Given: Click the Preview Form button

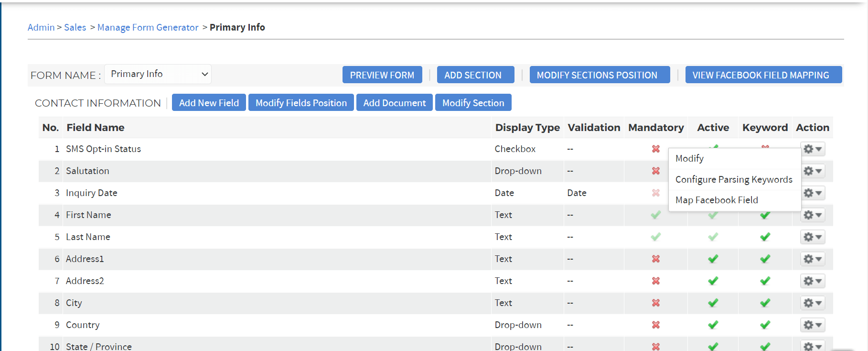Looking at the screenshot, I should (x=382, y=75).
